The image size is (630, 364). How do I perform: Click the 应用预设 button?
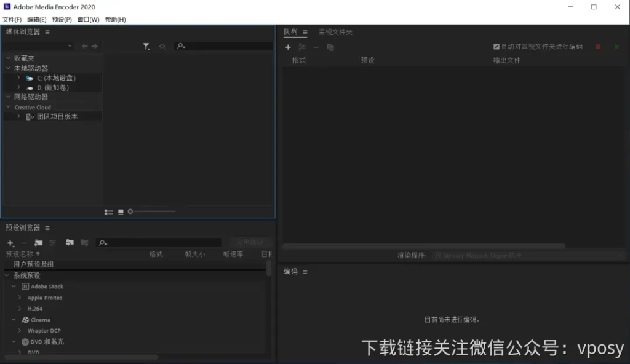tap(250, 242)
